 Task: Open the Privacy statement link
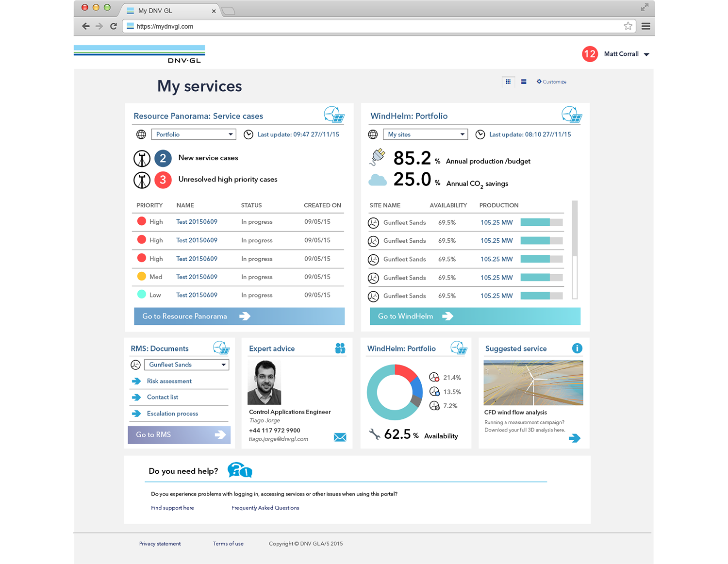coord(160,544)
